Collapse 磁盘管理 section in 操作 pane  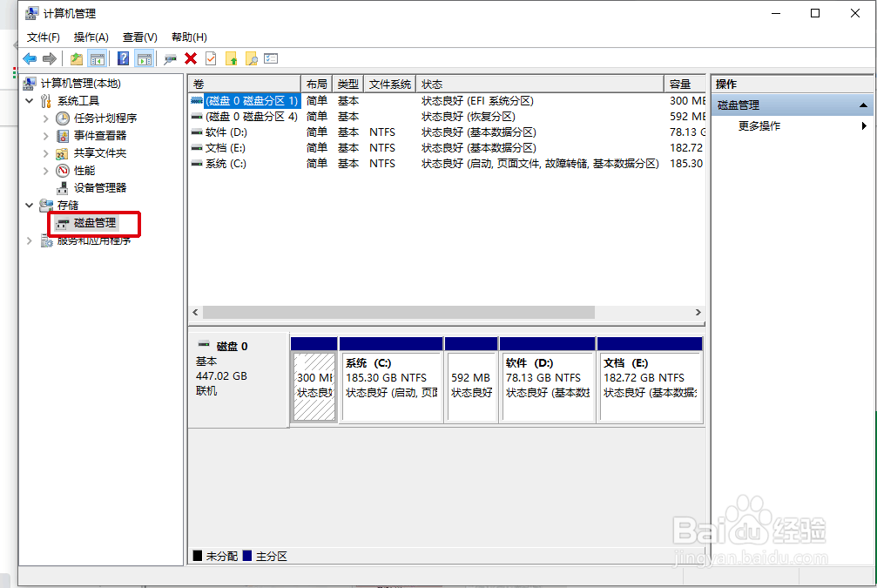click(x=863, y=105)
